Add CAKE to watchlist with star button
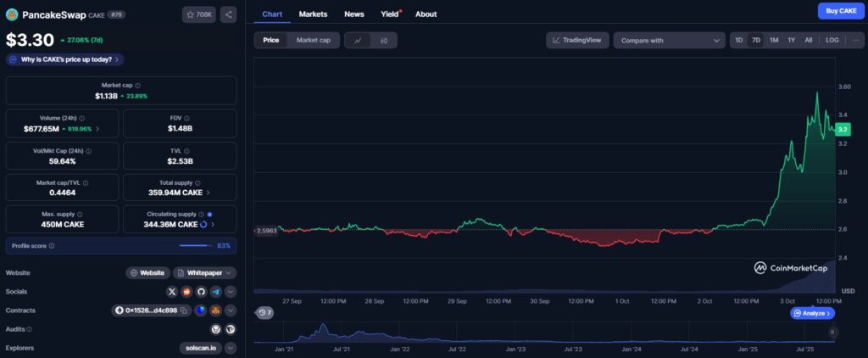Viewport: 868px width, 358px height. tap(199, 14)
